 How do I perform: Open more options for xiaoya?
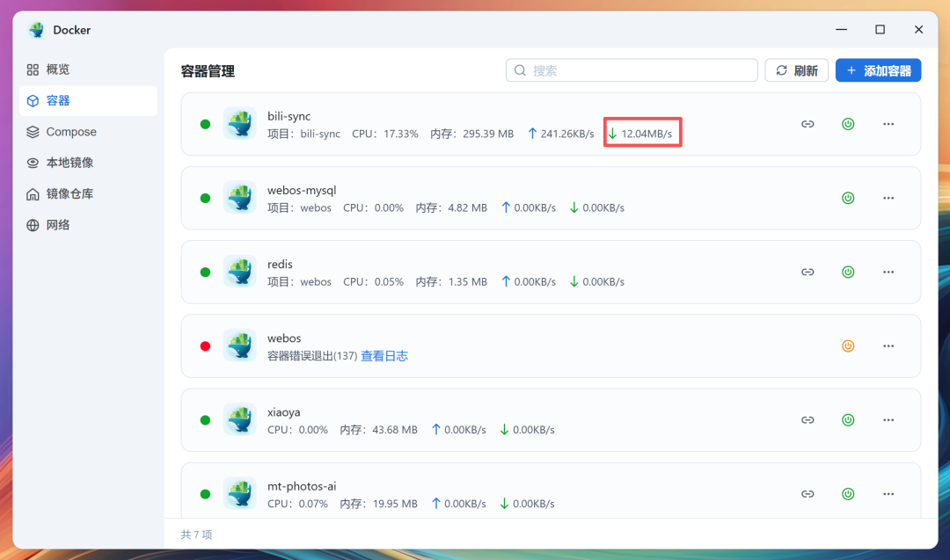click(888, 420)
